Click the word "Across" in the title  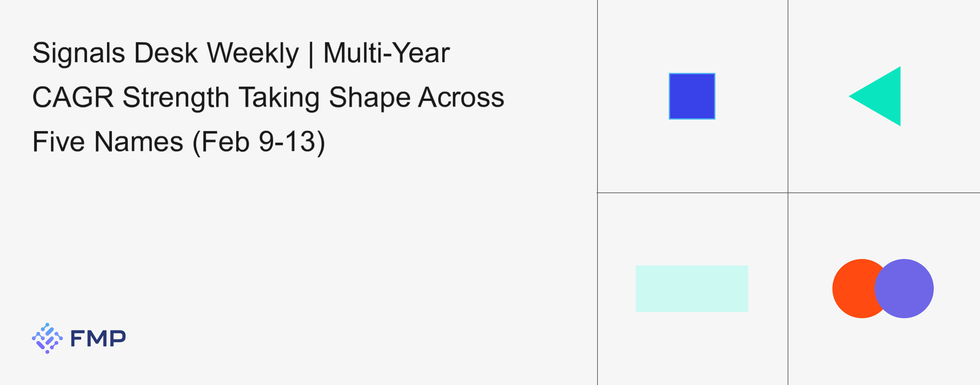tap(461, 97)
